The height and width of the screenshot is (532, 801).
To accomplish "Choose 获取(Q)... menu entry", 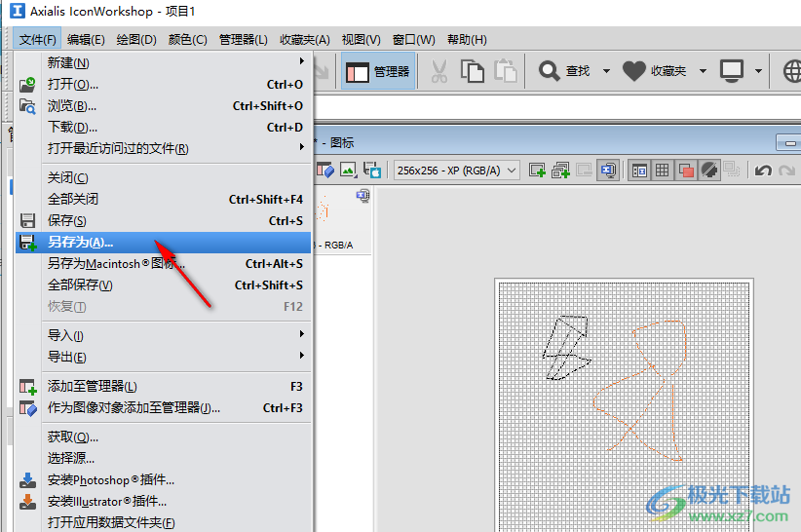I will [163, 437].
